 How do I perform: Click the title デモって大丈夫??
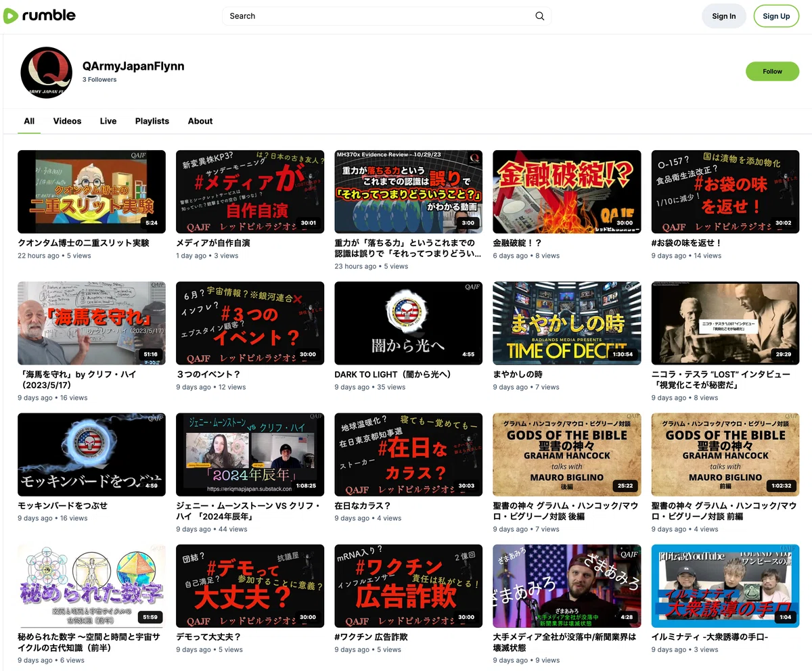(208, 637)
